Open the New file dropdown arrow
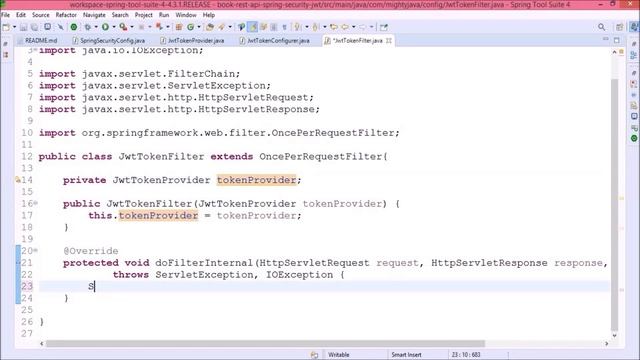This screenshot has width=640, height=360. point(14,27)
